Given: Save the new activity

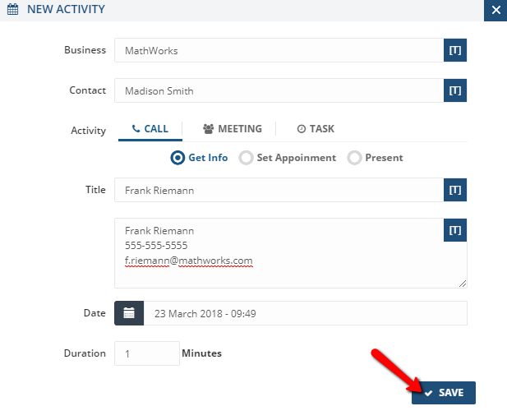Looking at the screenshot, I should 444,393.
